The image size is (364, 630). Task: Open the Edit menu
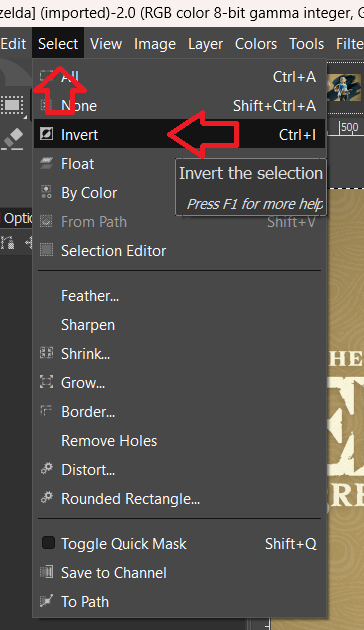click(x=13, y=43)
